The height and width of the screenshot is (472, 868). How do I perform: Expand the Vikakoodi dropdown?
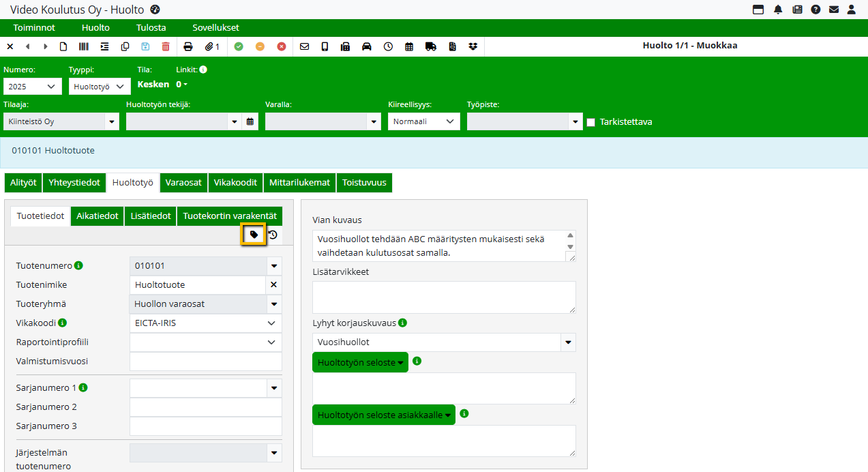271,323
